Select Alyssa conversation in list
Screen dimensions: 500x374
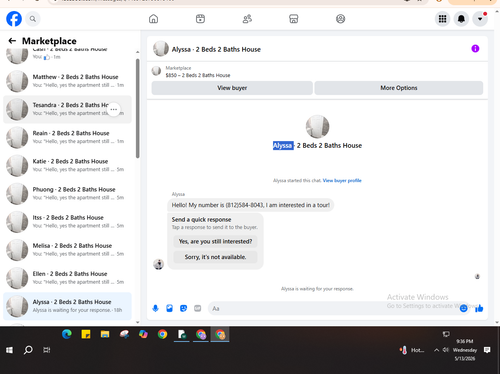point(67,306)
